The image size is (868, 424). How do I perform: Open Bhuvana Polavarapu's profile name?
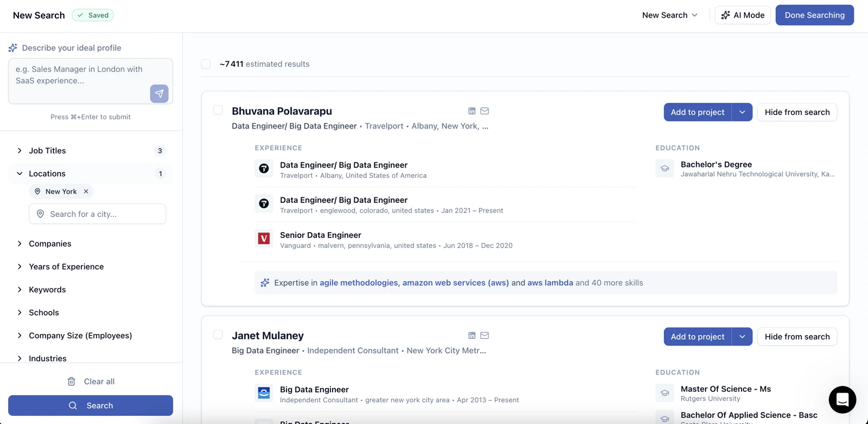pos(282,111)
